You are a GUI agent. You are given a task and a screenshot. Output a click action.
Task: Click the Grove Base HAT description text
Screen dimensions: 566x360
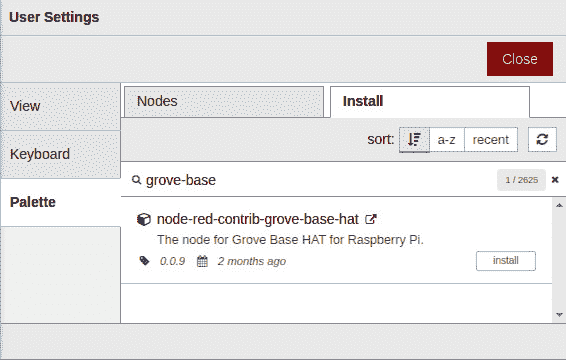(290, 240)
